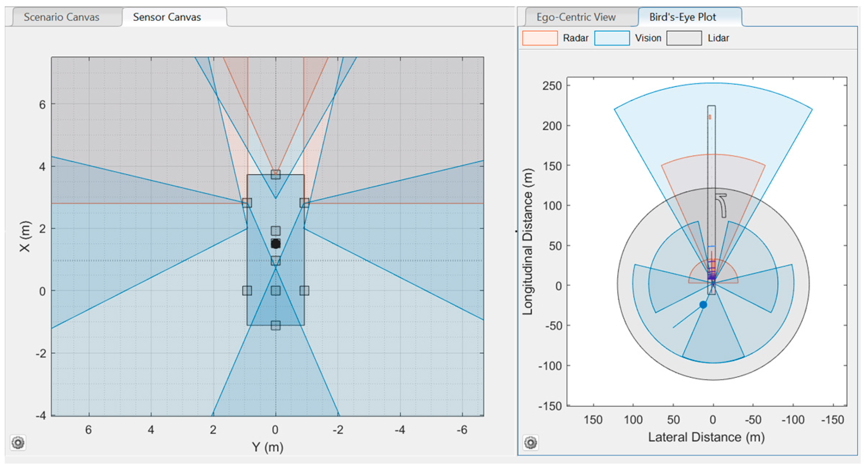Click the Vision legend color swatch
Viewport: 868px width, 469px height.
[x=612, y=38]
